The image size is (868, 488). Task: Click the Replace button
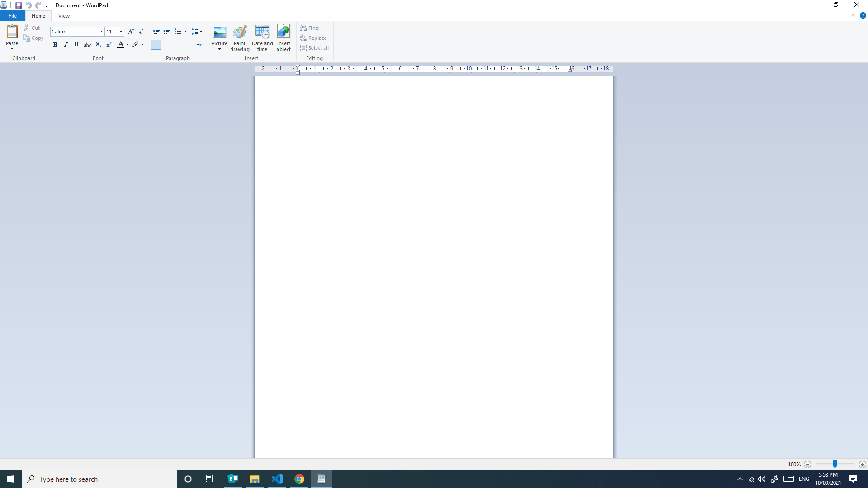(x=313, y=38)
